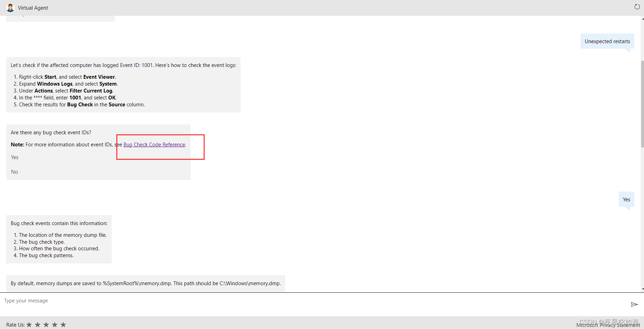
Task: Click the Virtual Agent title text
Action: pyautogui.click(x=33, y=8)
